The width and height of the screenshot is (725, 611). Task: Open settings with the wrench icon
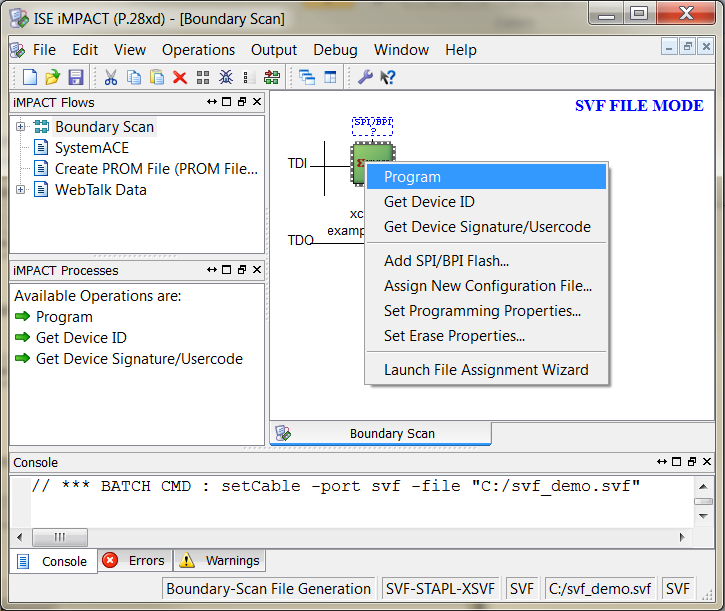click(365, 77)
